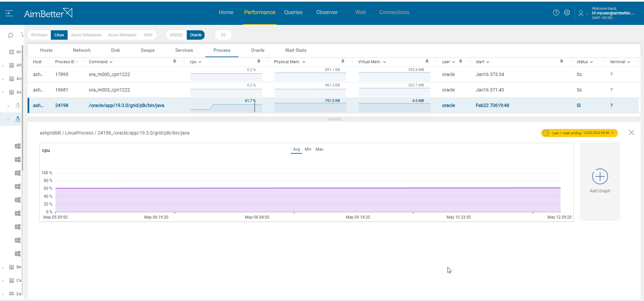Open the start column dropdown
This screenshot has width=644, height=301.
tap(488, 62)
